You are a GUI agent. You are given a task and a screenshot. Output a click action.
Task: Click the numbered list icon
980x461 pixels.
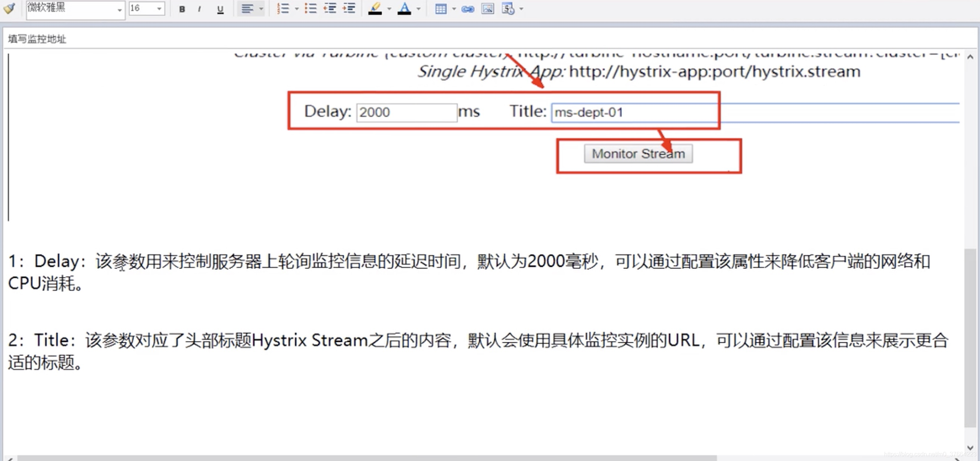(x=283, y=8)
